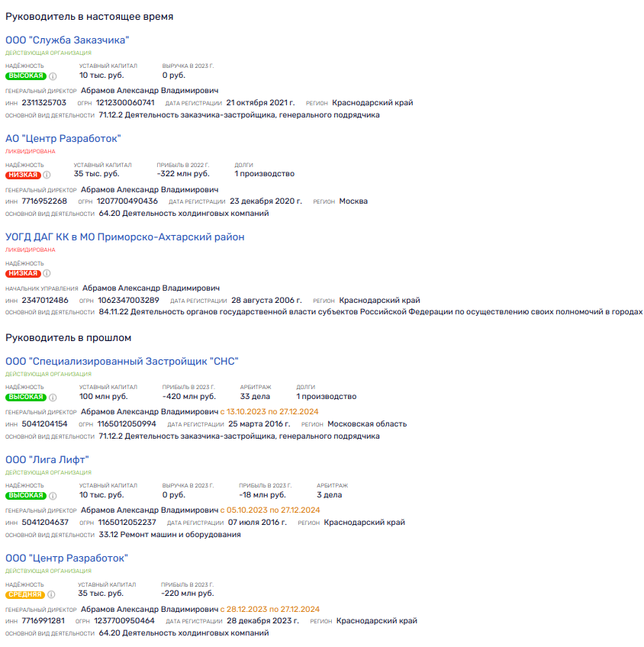Open the ООО "Лига Лифт" company link
Image resolution: width=644 pixels, height=647 pixels.
tap(47, 459)
